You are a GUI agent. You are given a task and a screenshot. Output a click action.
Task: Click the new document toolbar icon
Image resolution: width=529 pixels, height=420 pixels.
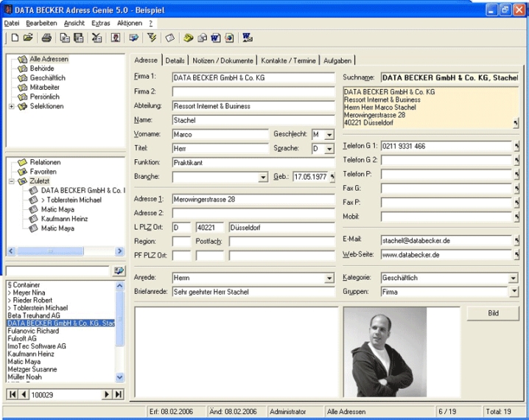pos(14,38)
